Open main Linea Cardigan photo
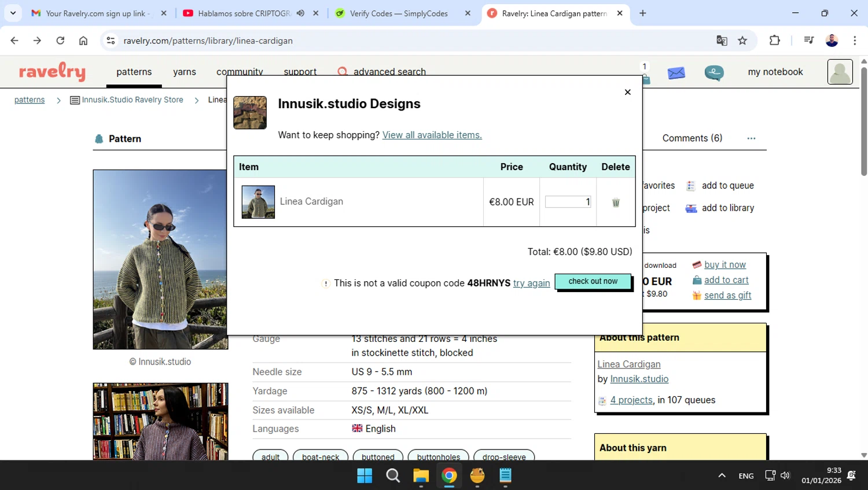The width and height of the screenshot is (868, 490). point(160,259)
